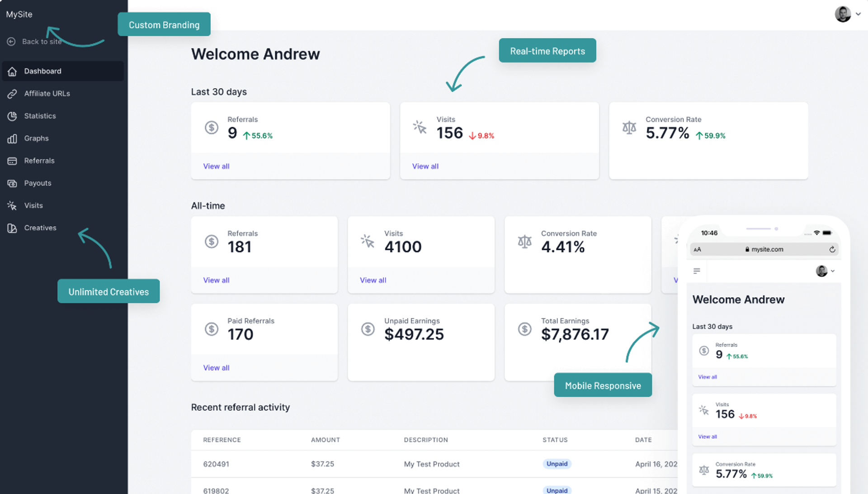Click the Statistics pie chart icon
The image size is (868, 494).
[12, 116]
